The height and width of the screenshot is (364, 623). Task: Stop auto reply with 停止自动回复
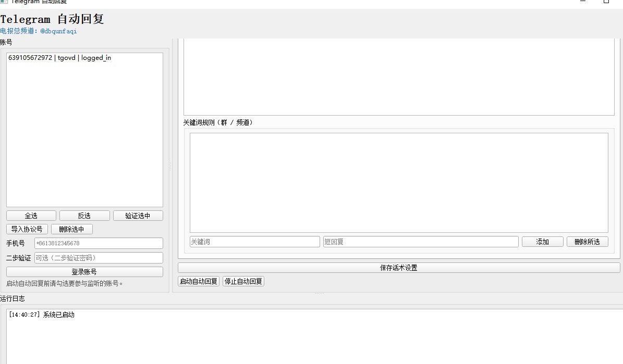243,281
